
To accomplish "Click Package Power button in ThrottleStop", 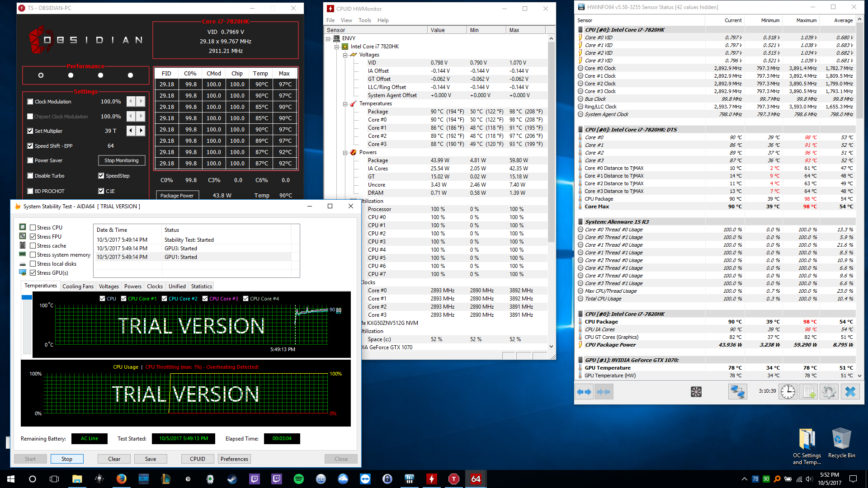I will point(177,196).
